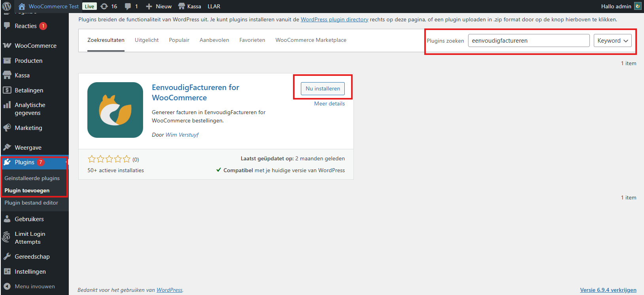Click the Betalingen dollar icon

(7, 90)
